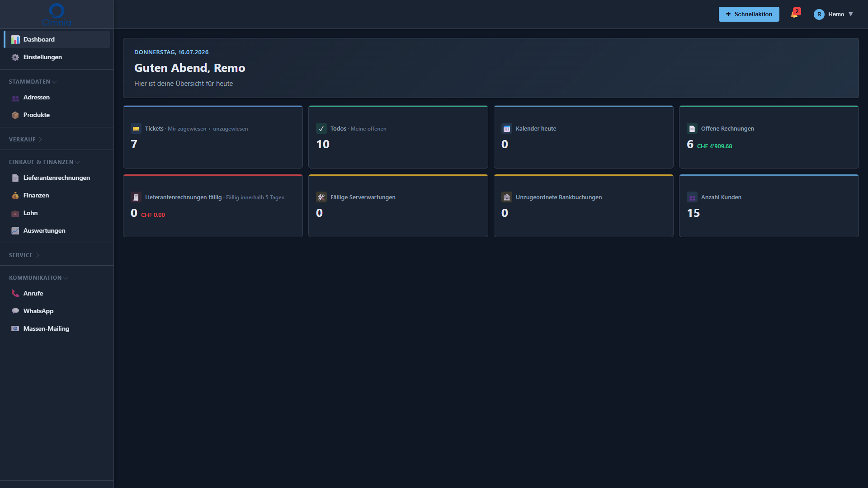Click the 'Meine offenen' subtitle
Image resolution: width=868 pixels, height=488 pixels.
point(368,129)
